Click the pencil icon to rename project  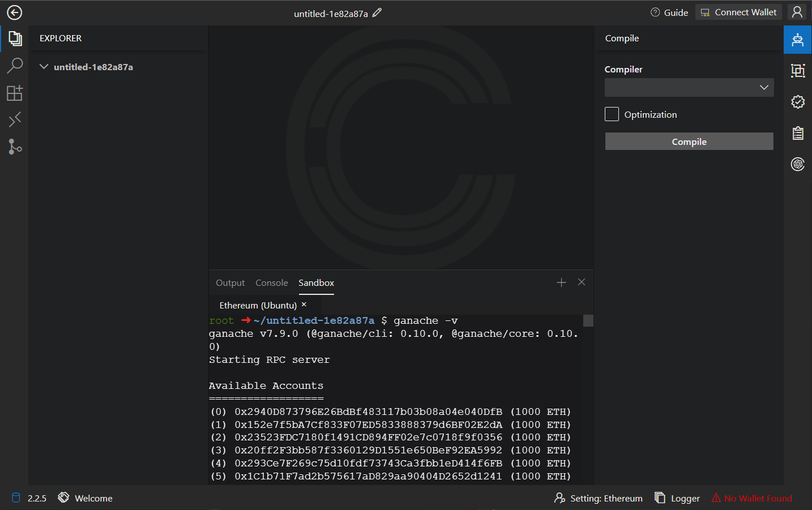point(377,12)
